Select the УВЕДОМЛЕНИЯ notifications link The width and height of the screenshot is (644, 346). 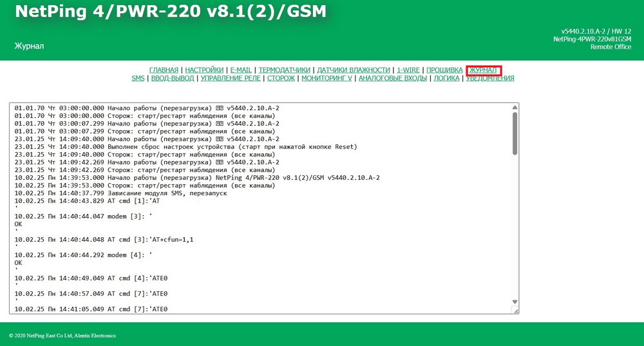click(x=489, y=79)
